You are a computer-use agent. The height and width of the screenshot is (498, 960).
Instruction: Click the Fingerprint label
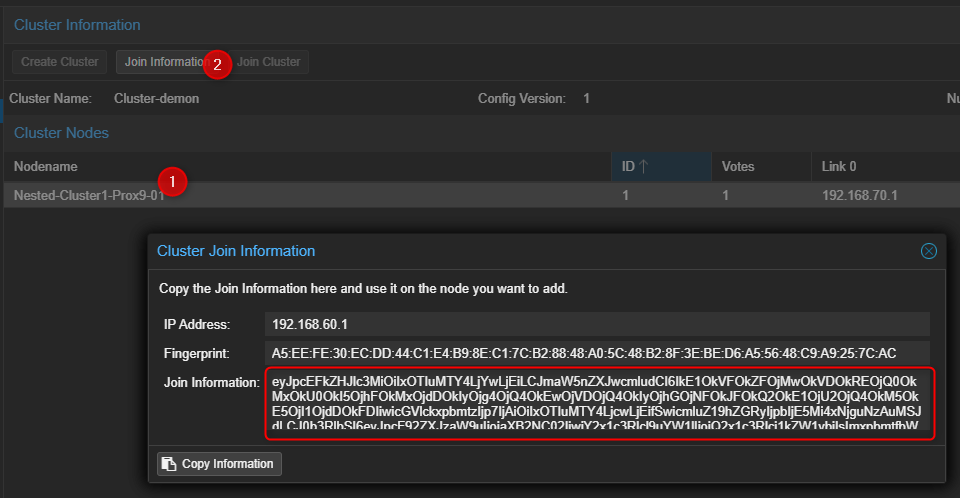[x=197, y=353]
